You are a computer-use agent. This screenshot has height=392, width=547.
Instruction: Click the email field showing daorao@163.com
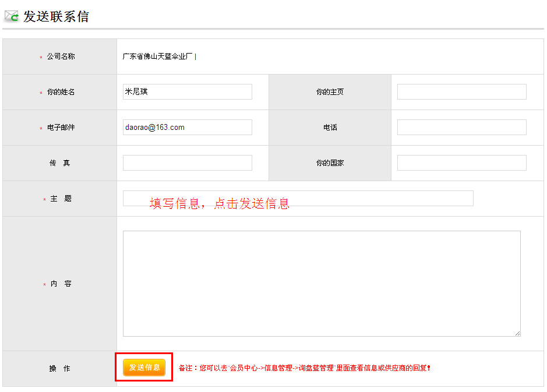point(186,127)
